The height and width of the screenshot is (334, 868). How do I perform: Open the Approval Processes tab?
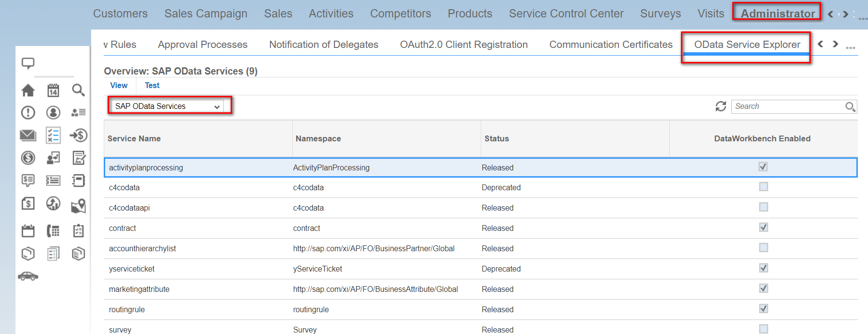tap(203, 45)
